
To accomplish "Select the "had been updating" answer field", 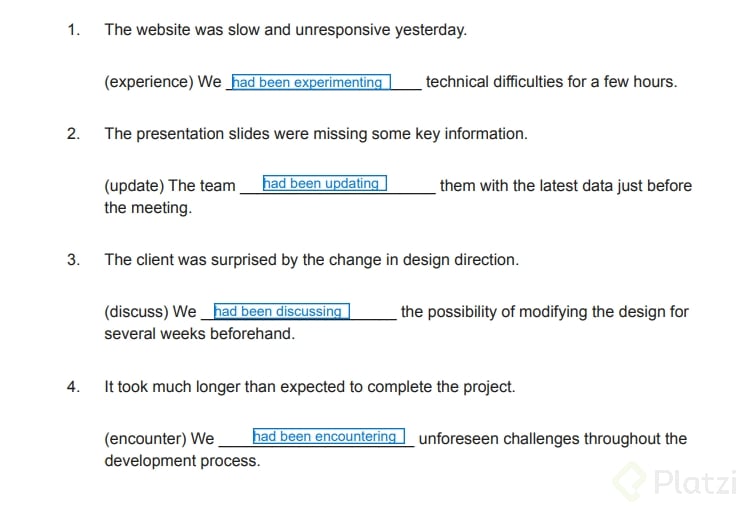I will click(x=324, y=184).
